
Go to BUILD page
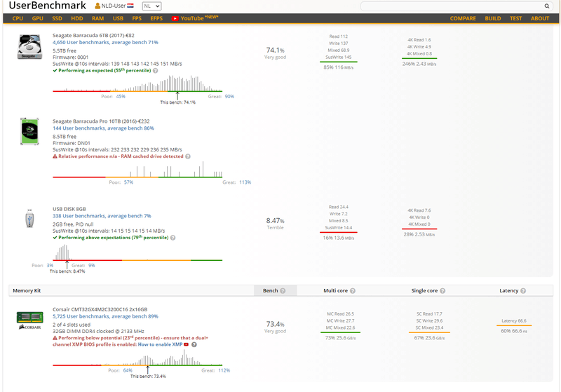coord(493,19)
